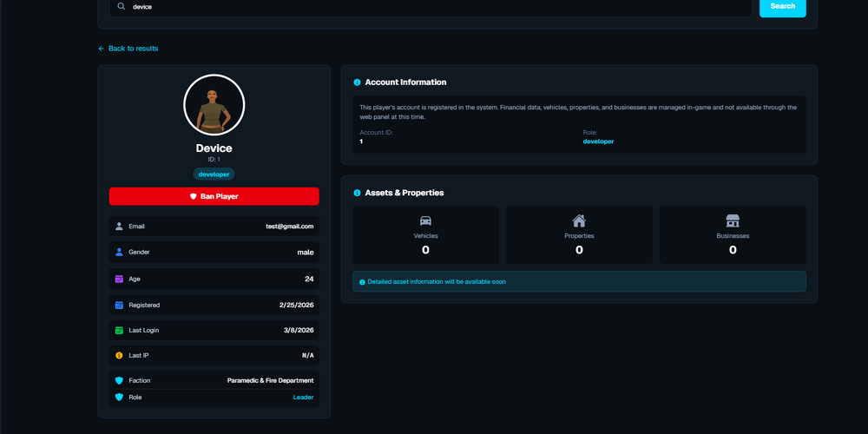868x434 pixels.
Task: Click the Device player avatar image
Action: coord(214,105)
